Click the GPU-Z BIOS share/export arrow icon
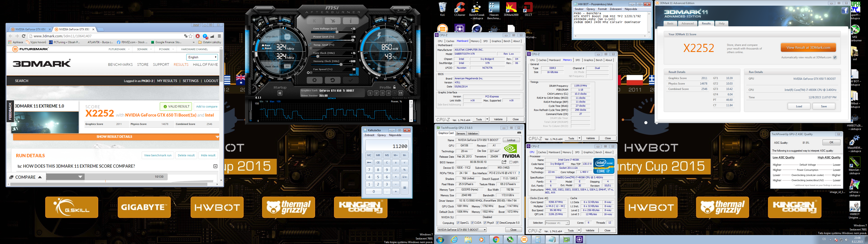 point(504,162)
